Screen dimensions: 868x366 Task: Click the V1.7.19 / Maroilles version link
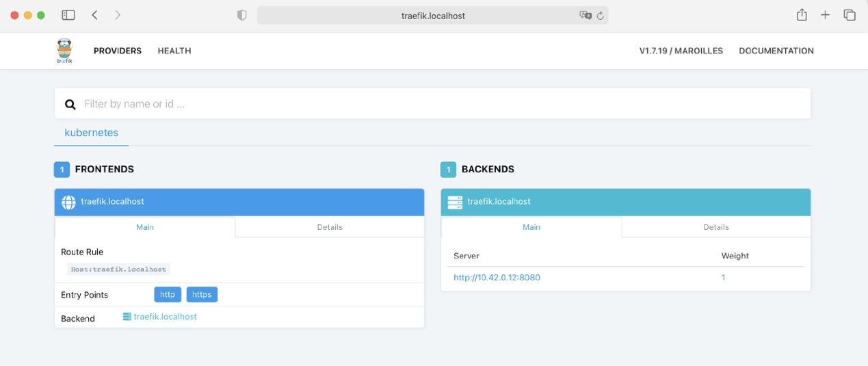(681, 51)
